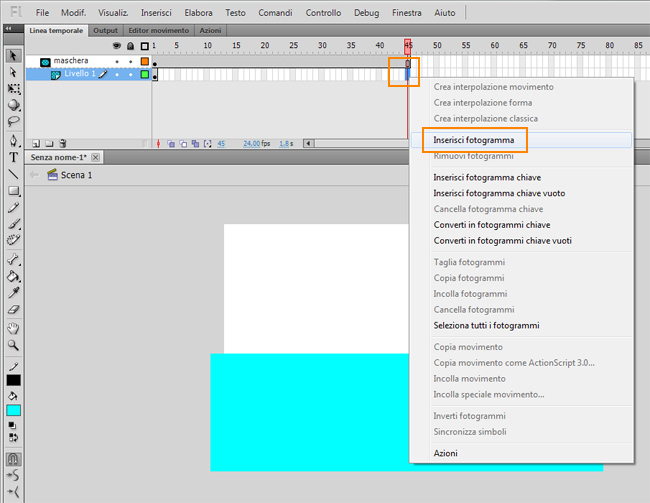Image resolution: width=650 pixels, height=503 pixels.
Task: Select the Rectangle tool
Action: point(13,191)
